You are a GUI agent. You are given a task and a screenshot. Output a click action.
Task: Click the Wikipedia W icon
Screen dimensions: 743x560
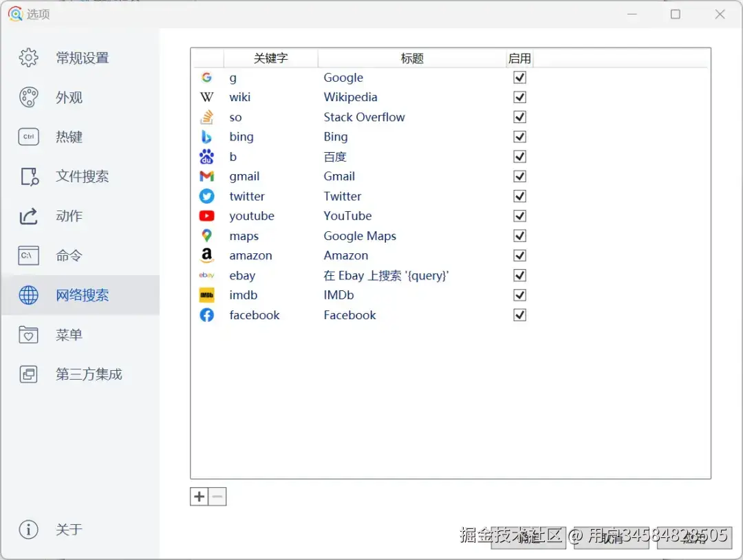[x=206, y=97]
